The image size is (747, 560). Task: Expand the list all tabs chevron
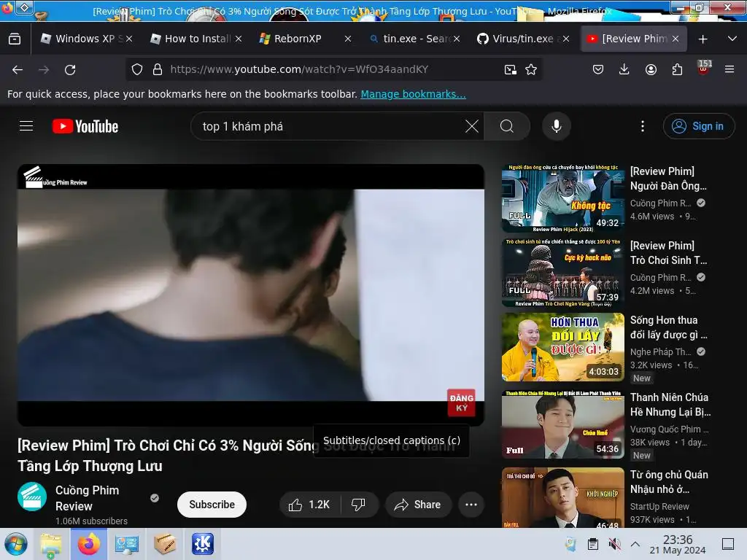732,39
